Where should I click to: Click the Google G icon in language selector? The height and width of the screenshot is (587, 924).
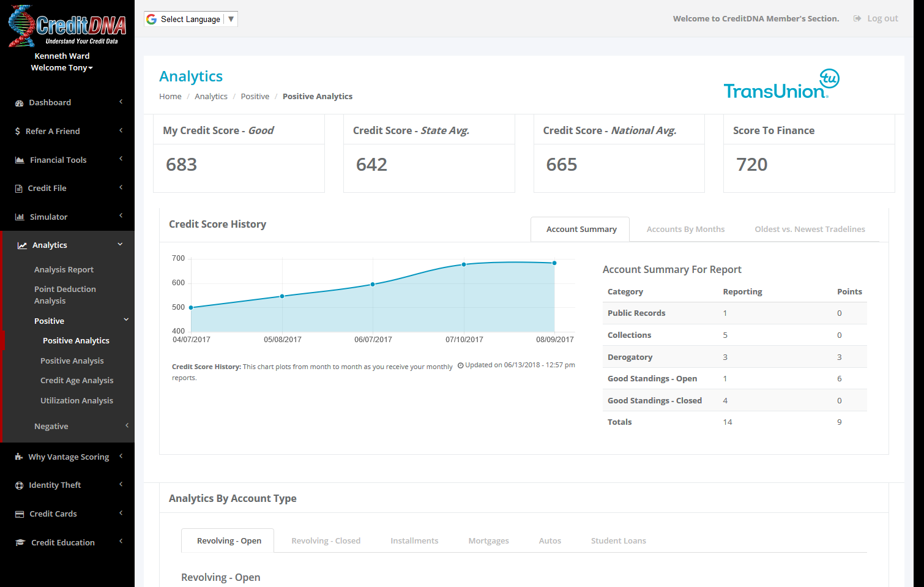[152, 19]
